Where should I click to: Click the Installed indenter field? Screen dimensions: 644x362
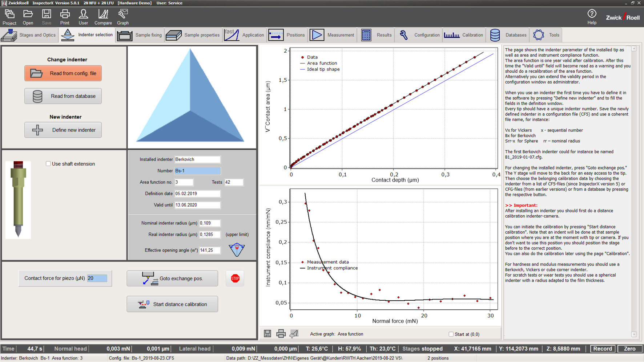click(x=197, y=159)
